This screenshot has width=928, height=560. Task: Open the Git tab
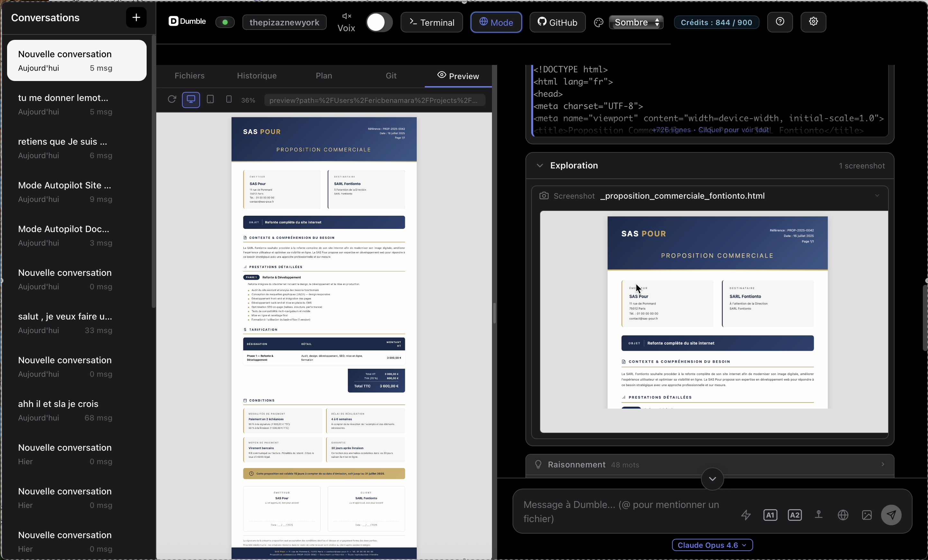tap(392, 75)
